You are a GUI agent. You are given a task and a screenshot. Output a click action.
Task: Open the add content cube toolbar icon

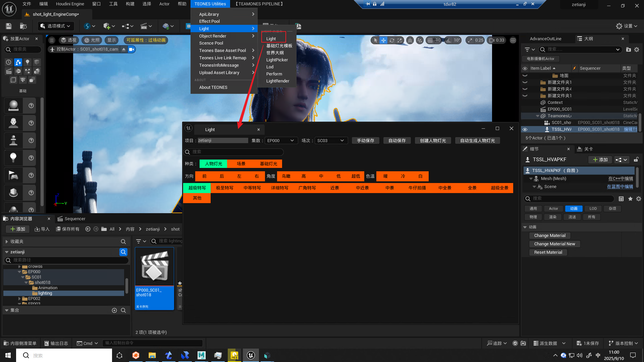(x=107, y=26)
